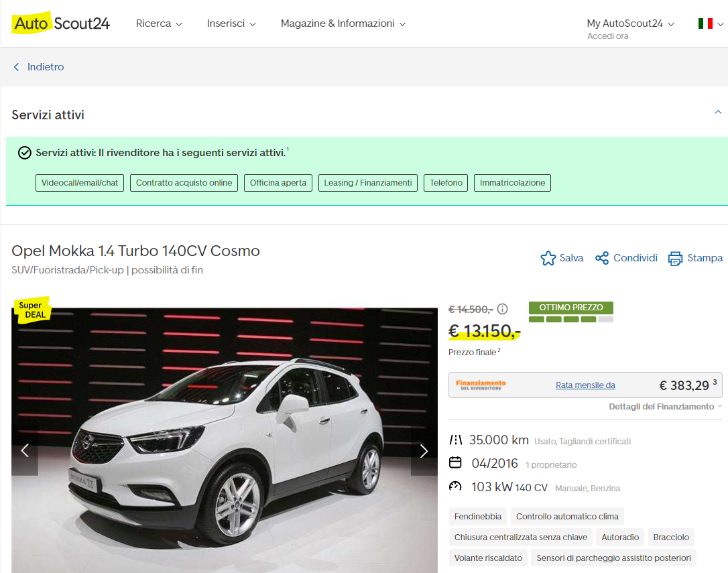Go back via Indietro link
Viewport: 728px width, 573px height.
pos(46,67)
